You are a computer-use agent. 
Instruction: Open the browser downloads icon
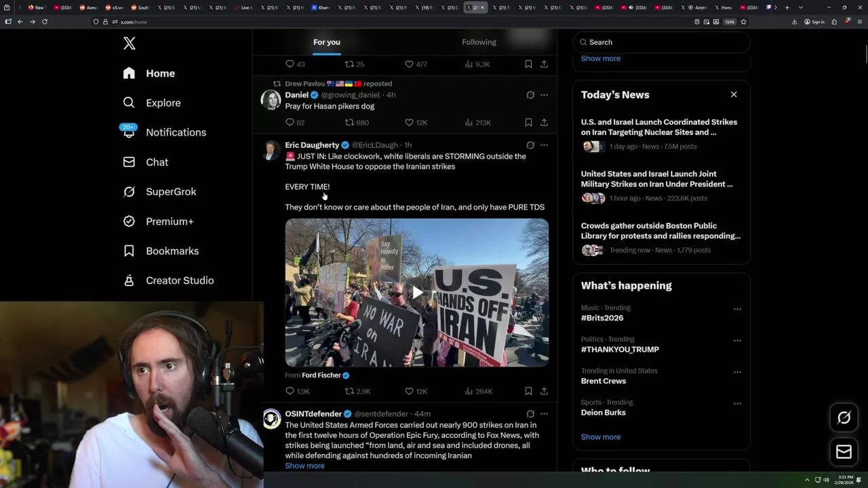click(x=794, y=22)
